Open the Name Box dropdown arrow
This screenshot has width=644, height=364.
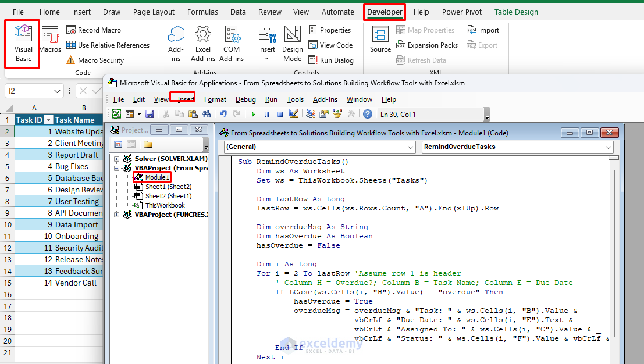click(x=57, y=91)
